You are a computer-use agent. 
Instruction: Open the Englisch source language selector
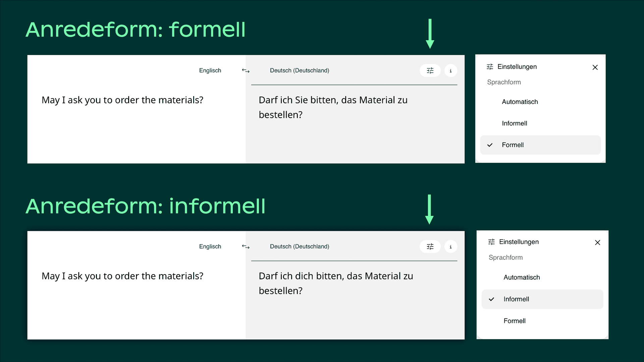click(x=210, y=70)
